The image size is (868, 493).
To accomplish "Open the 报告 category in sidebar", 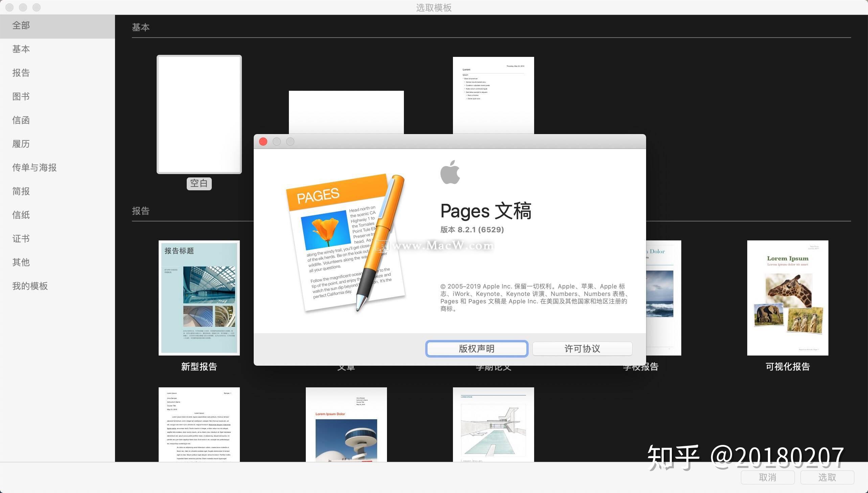I will pos(21,72).
